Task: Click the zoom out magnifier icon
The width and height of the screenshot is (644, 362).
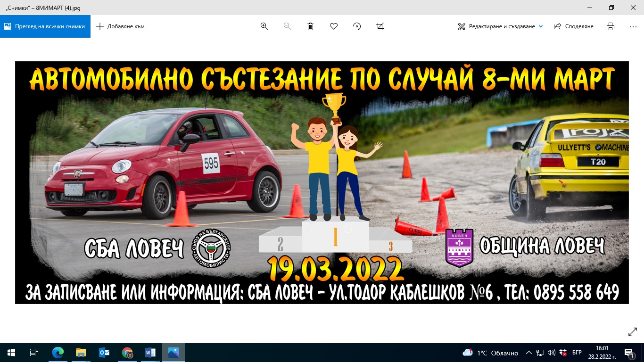Action: click(287, 26)
